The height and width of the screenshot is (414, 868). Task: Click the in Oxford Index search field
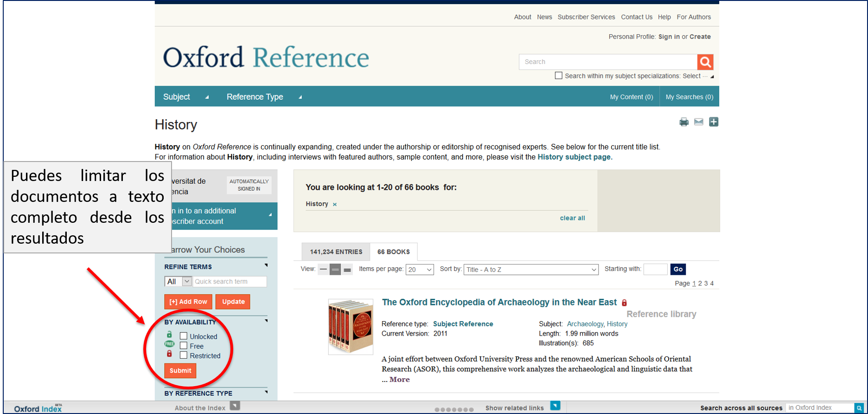point(820,408)
